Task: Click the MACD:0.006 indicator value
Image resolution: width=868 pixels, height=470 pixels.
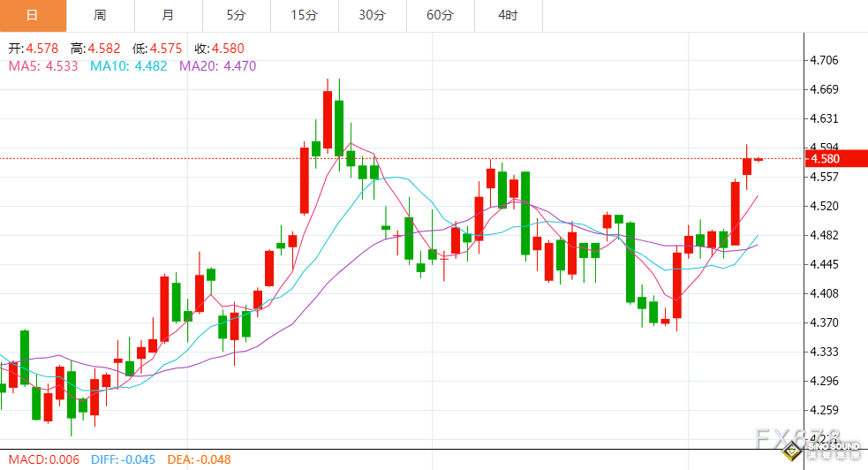Action: [44, 460]
